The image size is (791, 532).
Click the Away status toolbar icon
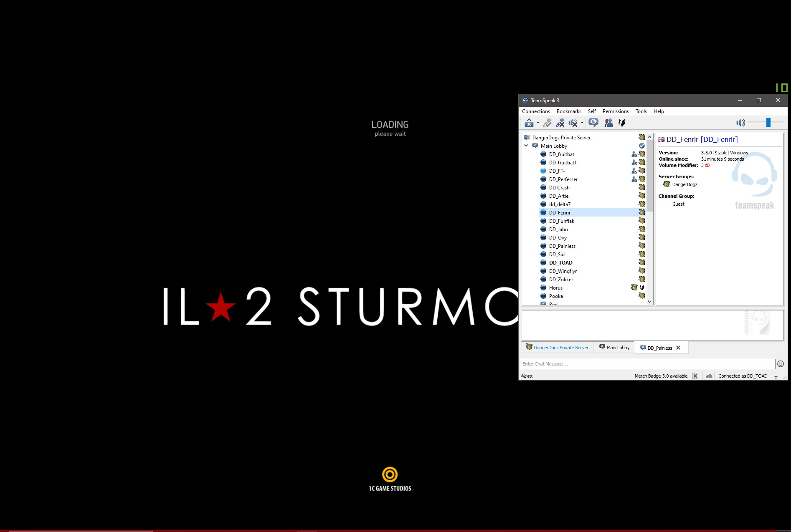529,123
